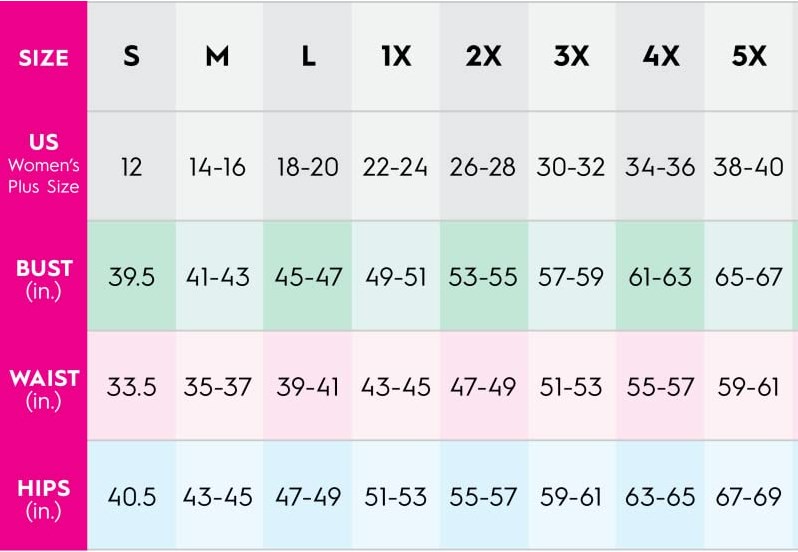Click the bust 53-55 cell

(483, 277)
